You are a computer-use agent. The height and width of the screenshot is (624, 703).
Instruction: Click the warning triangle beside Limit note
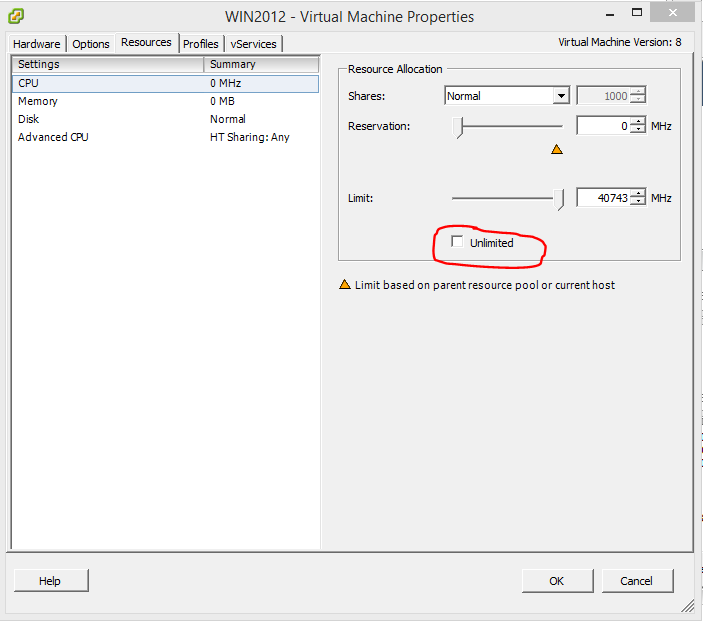345,285
